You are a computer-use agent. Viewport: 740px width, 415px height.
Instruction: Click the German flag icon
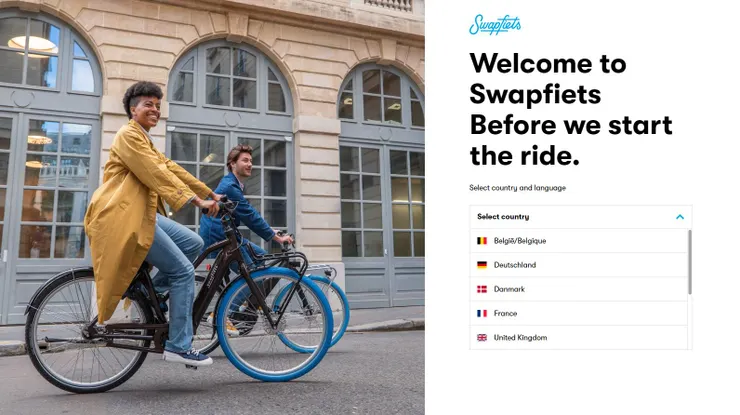482,265
